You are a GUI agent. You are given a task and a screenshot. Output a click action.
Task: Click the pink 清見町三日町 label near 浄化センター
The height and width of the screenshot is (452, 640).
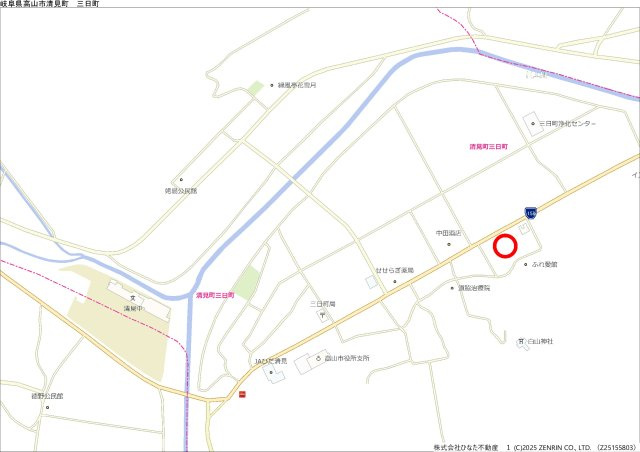pos(489,146)
